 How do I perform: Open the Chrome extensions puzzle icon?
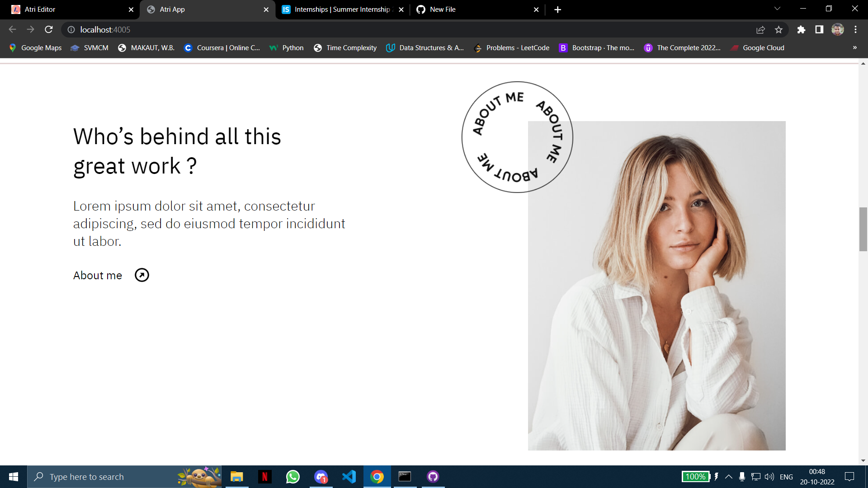(x=801, y=30)
